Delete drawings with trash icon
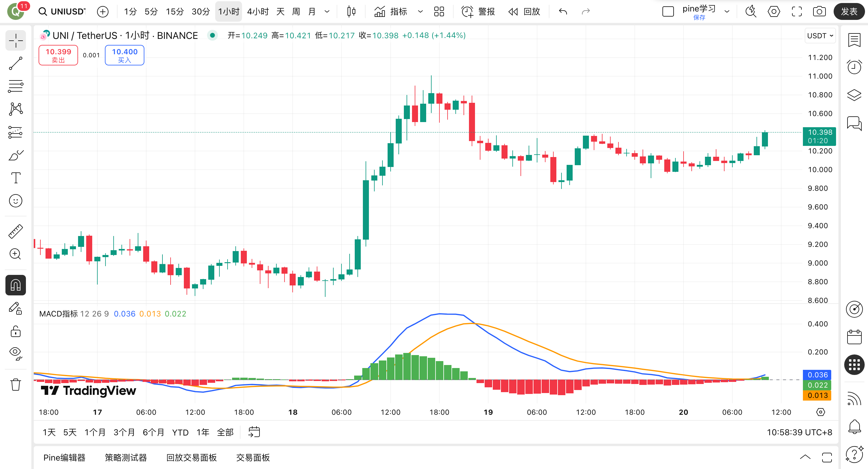868x469 pixels. [x=15, y=384]
